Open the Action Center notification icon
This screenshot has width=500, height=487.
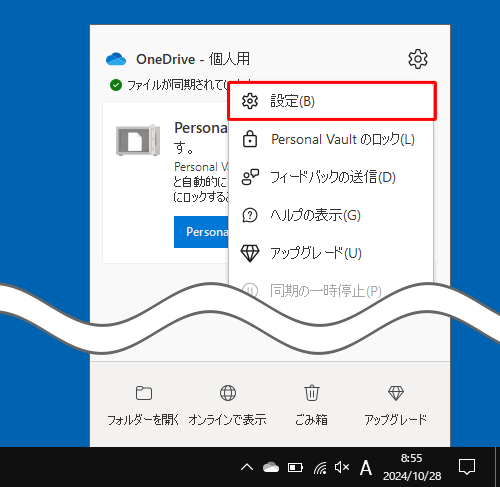point(467,467)
